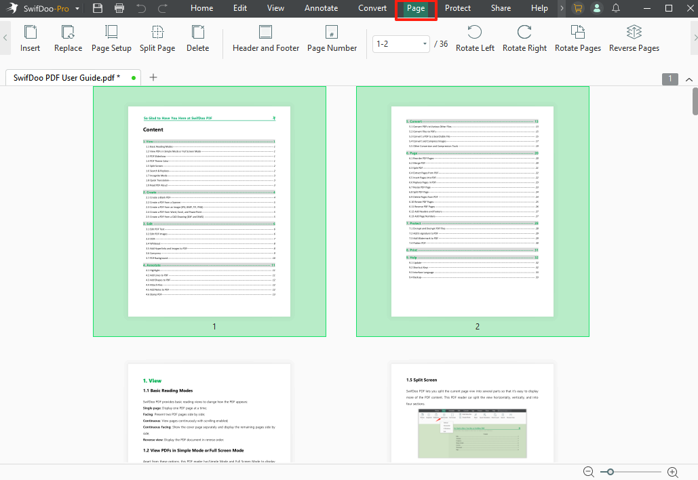Add a Page Number
Image resolution: width=698 pixels, height=480 pixels.
(x=332, y=38)
